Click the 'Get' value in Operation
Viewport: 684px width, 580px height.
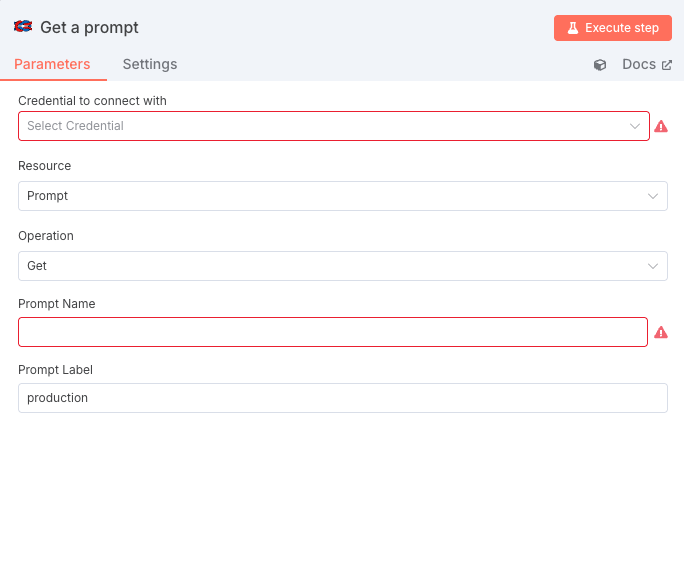tap(37, 266)
